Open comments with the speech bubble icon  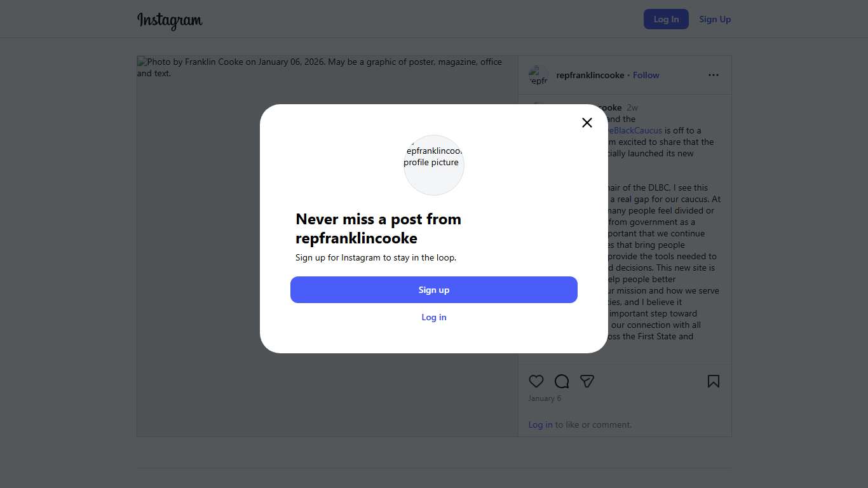(562, 381)
